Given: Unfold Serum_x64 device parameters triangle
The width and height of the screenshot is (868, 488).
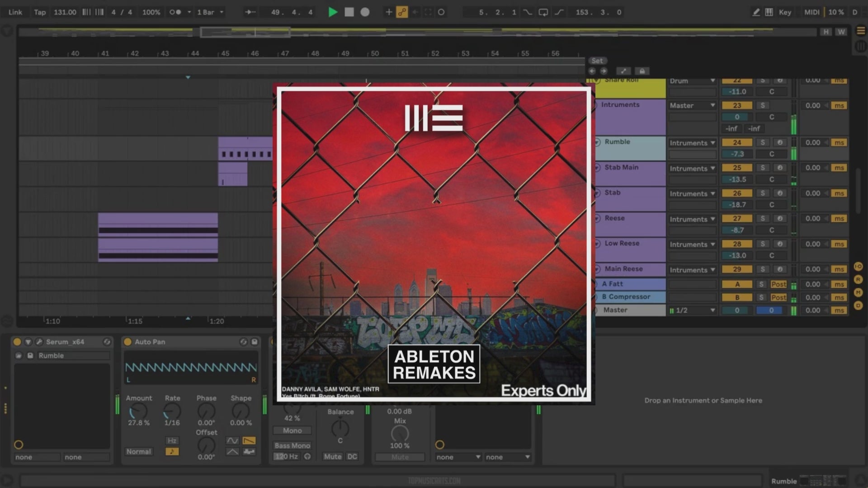Looking at the screenshot, I should click(28, 342).
